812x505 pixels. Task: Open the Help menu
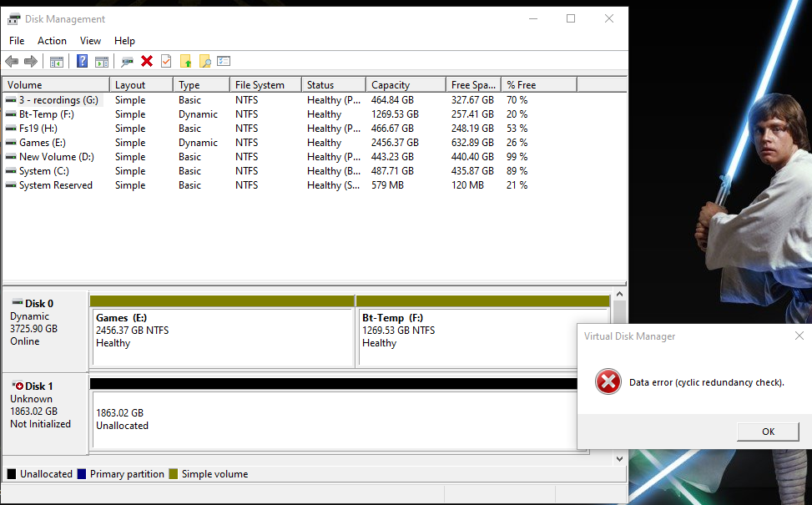coord(124,40)
